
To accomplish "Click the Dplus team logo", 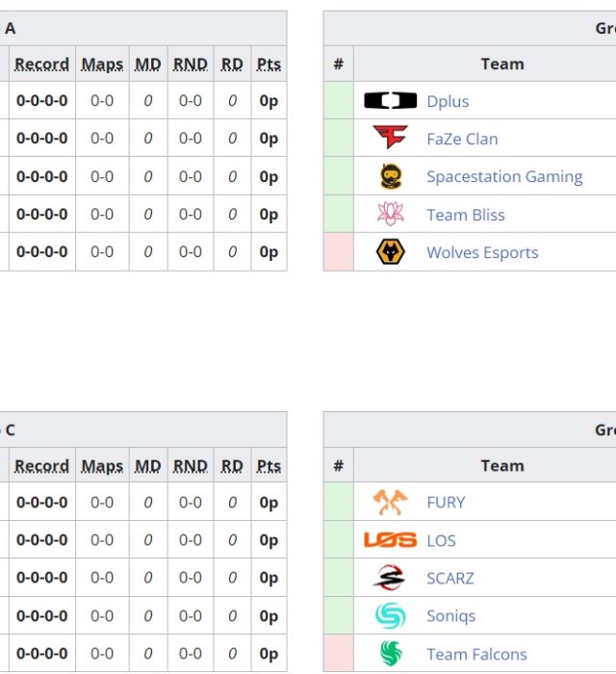I will click(x=390, y=101).
